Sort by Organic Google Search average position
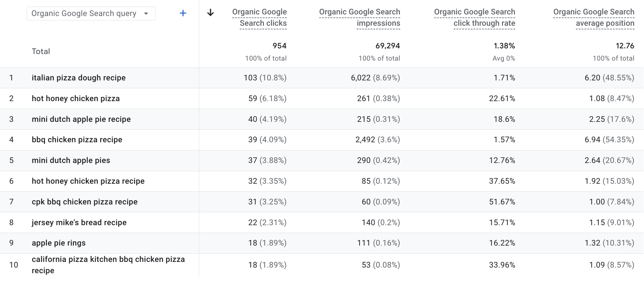The height and width of the screenshot is (282, 644). 594,17
